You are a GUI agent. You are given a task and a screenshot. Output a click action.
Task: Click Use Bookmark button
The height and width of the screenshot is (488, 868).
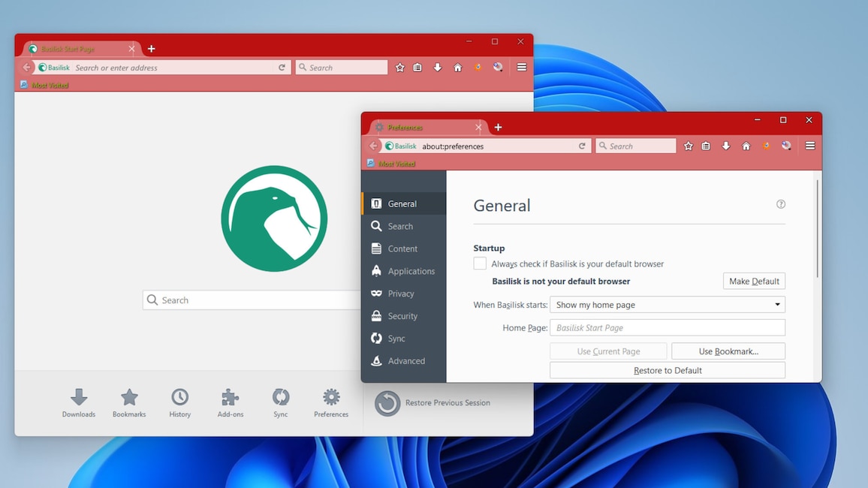point(728,351)
